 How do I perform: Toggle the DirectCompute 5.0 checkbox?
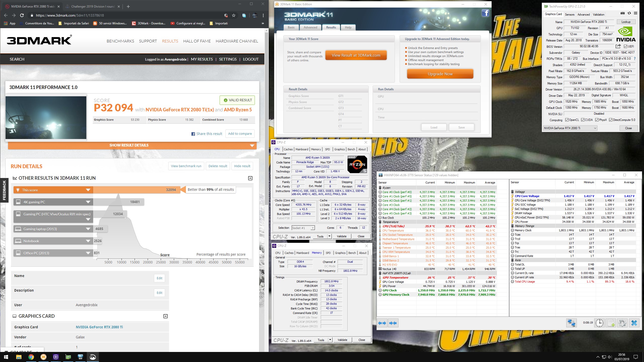[x=611, y=120]
